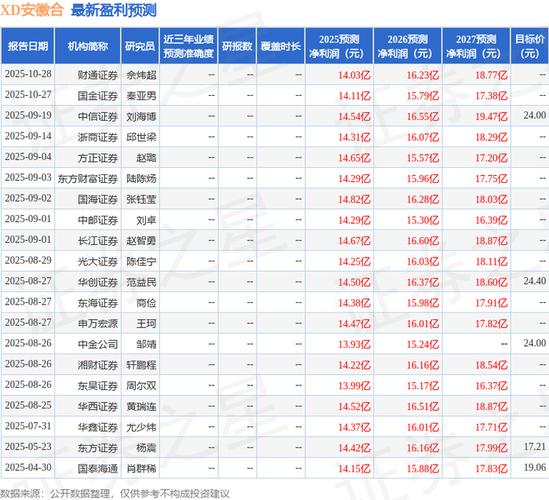Viewport: 549px width, 500px height.
Task: Click the 15.30亿 forecast value
Action: (x=423, y=220)
